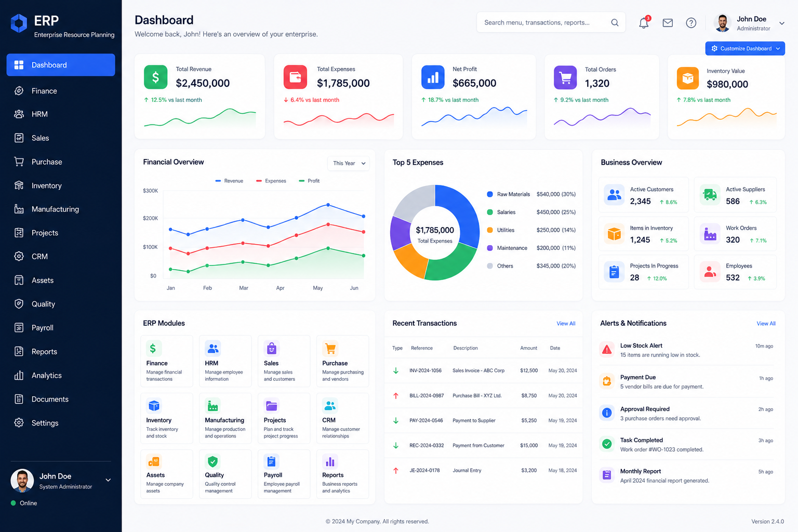Click the Payment Due alert title
Screen dimensions: 798x532
638,377
